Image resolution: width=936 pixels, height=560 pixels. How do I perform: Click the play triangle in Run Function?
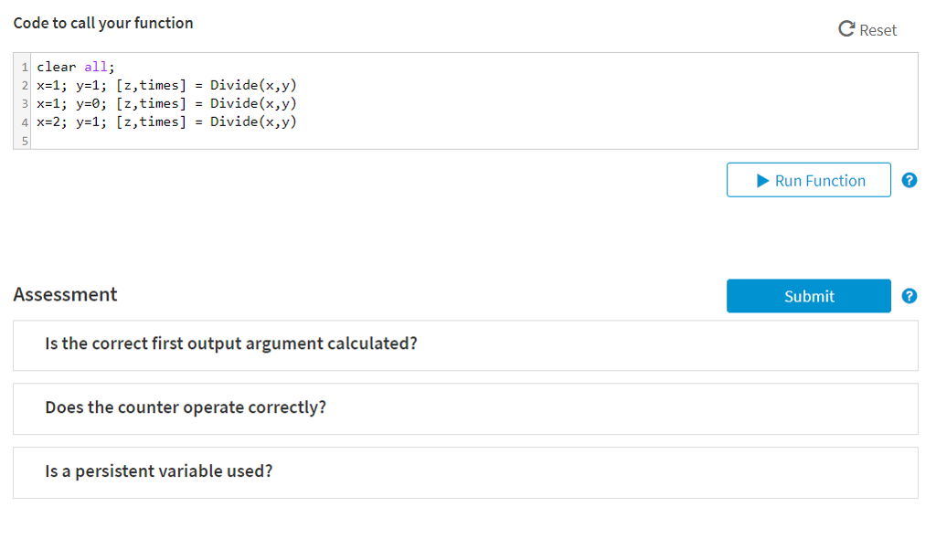(764, 181)
